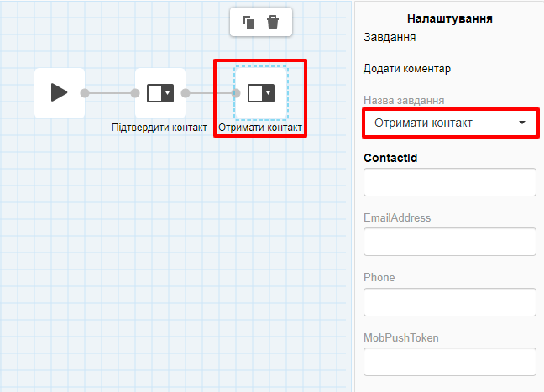544x392 pixels.
Task: Click the input connector of Підтвердити контакт node
Action: [x=135, y=93]
